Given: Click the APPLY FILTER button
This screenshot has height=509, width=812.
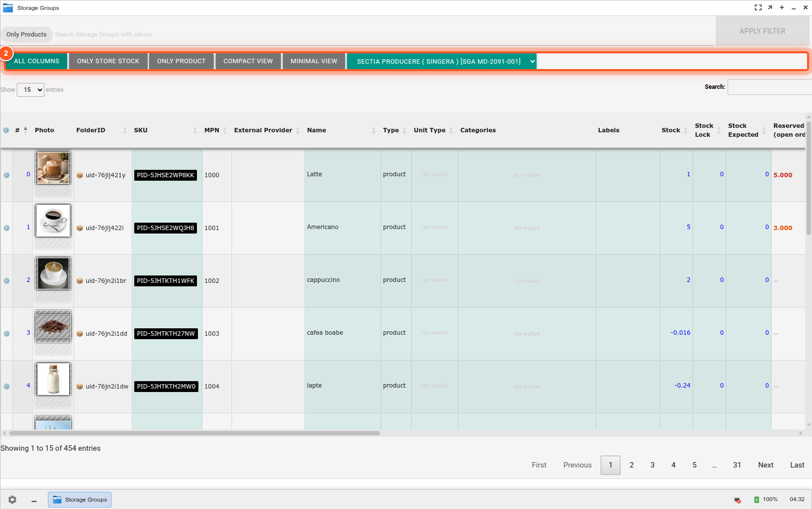Looking at the screenshot, I should pyautogui.click(x=762, y=31).
